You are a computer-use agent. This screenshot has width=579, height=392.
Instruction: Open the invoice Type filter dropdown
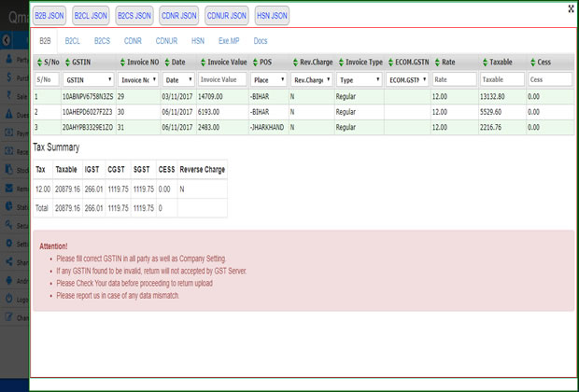359,79
